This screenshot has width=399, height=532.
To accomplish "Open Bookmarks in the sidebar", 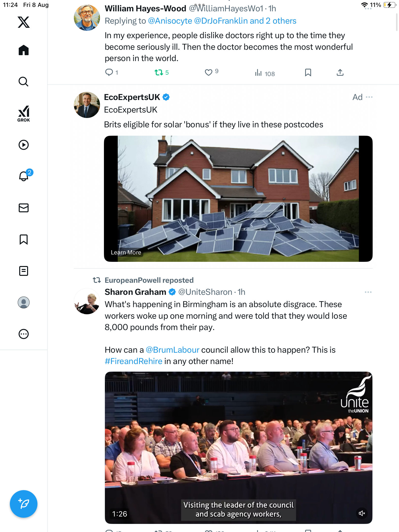I will pos(24,239).
